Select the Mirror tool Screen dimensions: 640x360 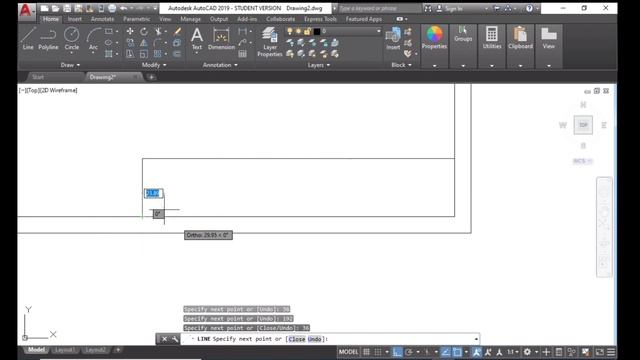coord(144,42)
